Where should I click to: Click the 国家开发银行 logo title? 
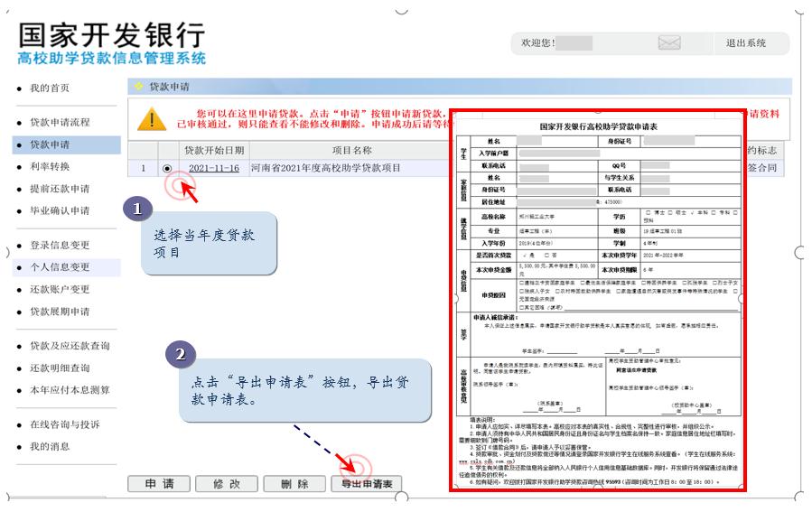[x=112, y=34]
